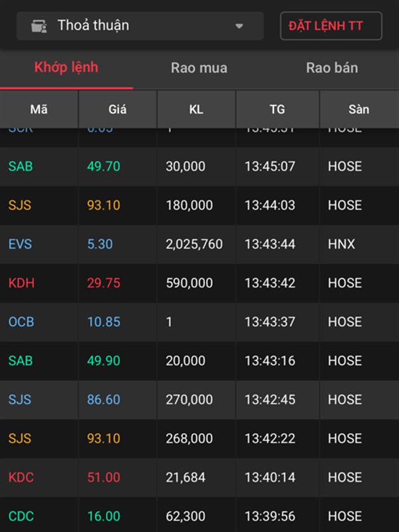Click the KL column header
This screenshot has height=532, width=399.
(x=196, y=109)
